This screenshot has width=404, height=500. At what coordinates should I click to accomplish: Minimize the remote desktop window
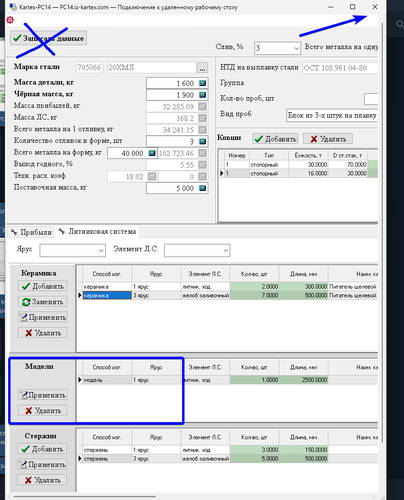pos(331,7)
